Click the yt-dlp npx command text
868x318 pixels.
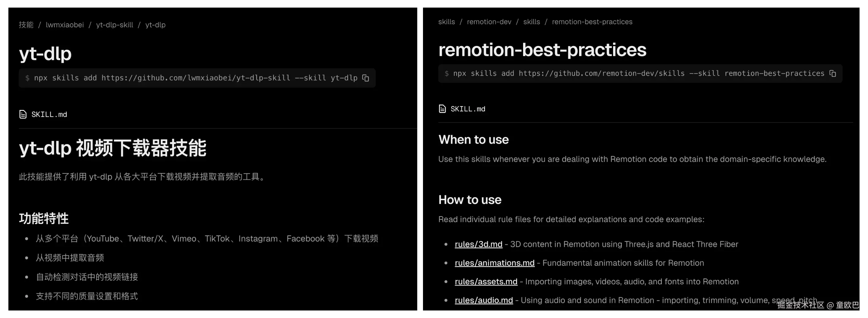tap(195, 78)
